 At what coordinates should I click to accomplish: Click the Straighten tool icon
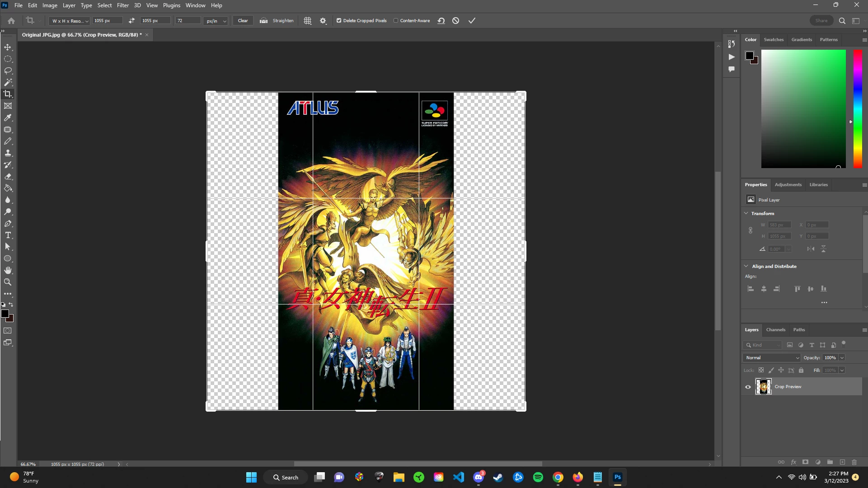click(x=264, y=21)
